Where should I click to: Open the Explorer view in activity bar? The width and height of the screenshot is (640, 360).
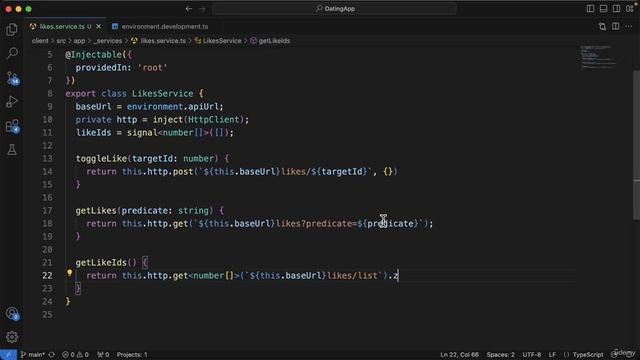[12, 29]
